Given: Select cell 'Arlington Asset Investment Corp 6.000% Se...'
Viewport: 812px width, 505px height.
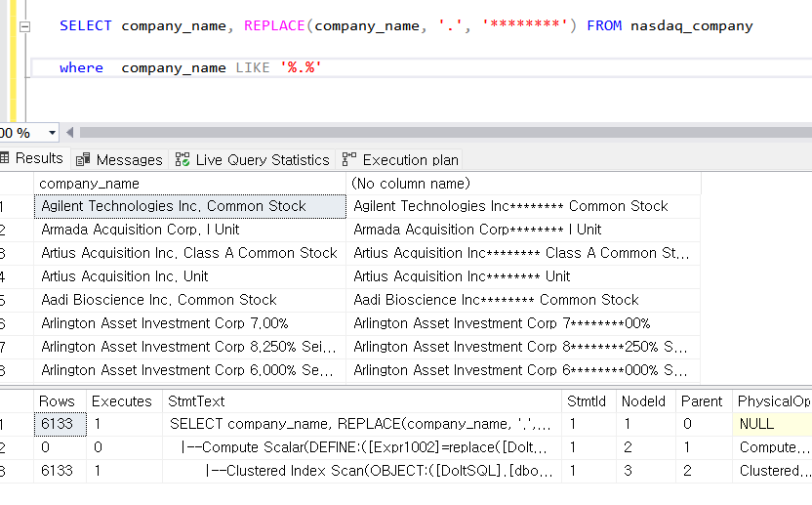Looking at the screenshot, I should point(189,370).
